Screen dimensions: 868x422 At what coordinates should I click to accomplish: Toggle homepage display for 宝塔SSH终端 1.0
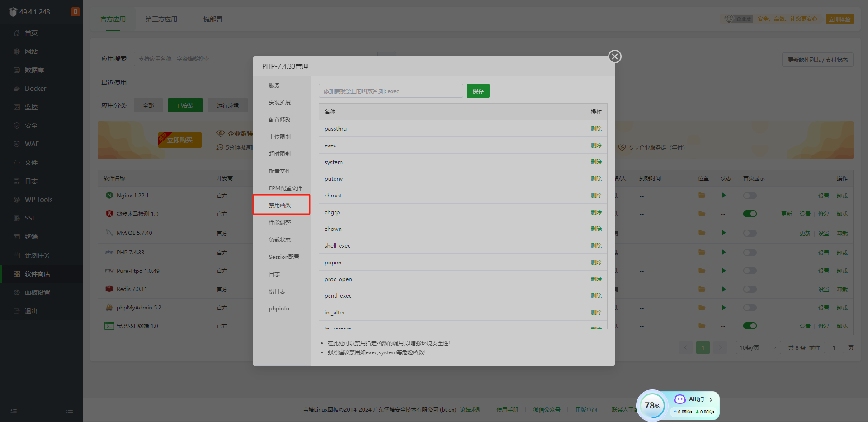(x=750, y=326)
